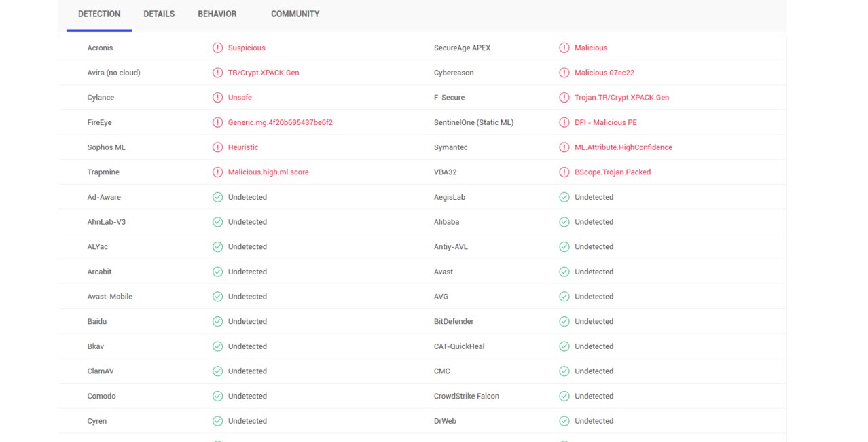Viewport: 868px width, 442px height.
Task: Open the DETECTION tab
Action: click(x=99, y=14)
